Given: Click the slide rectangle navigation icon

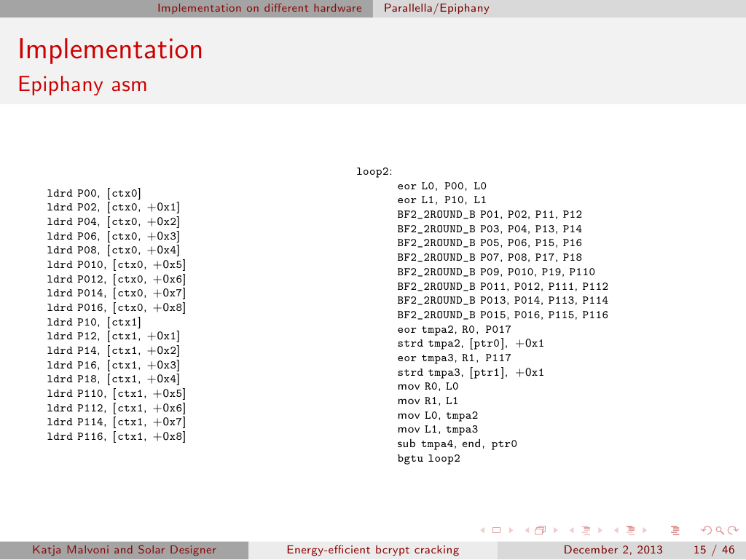Looking at the screenshot, I should pos(496,530).
